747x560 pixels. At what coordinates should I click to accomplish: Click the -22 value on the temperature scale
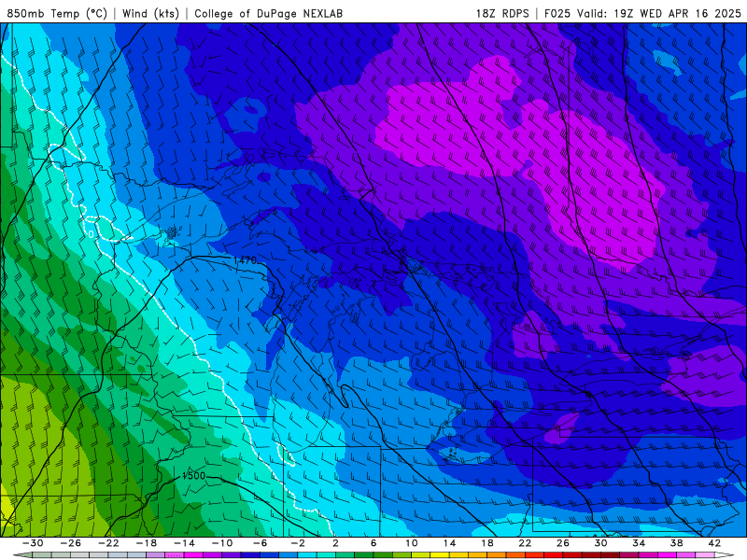pos(108,543)
